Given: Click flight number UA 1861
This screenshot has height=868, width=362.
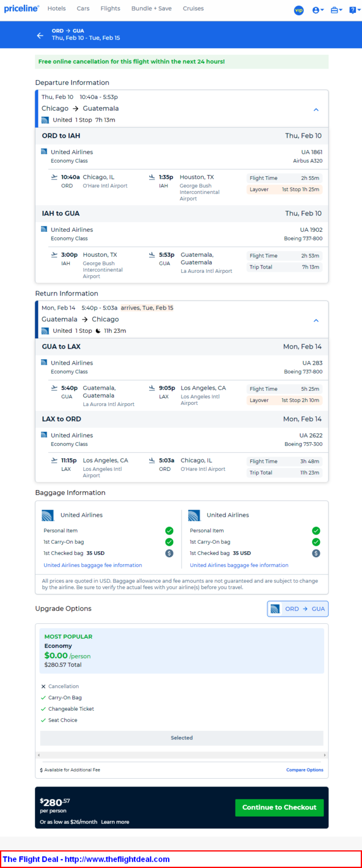Looking at the screenshot, I should (x=312, y=152).
